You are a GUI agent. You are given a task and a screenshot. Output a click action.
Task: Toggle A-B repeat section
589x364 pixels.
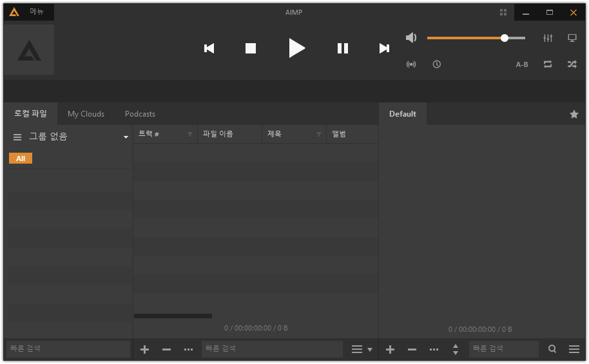point(522,64)
